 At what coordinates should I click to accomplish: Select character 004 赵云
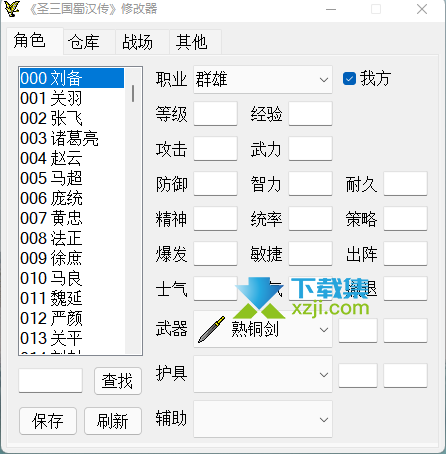point(72,158)
